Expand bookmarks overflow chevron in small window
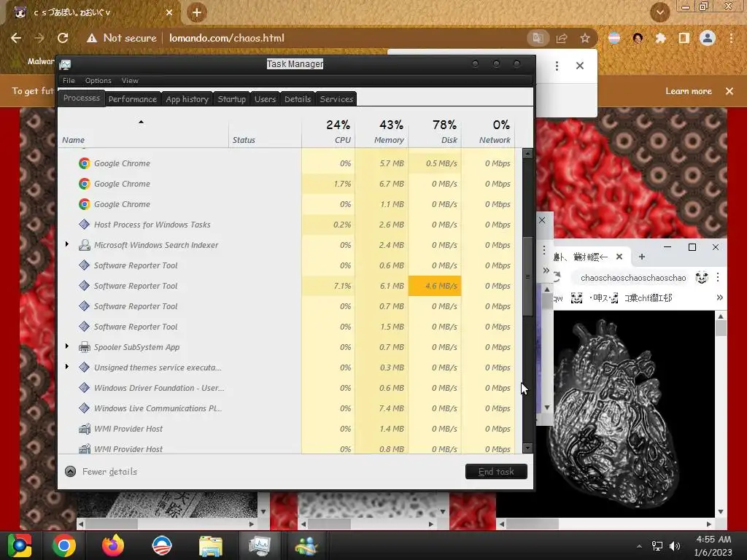 point(719,297)
